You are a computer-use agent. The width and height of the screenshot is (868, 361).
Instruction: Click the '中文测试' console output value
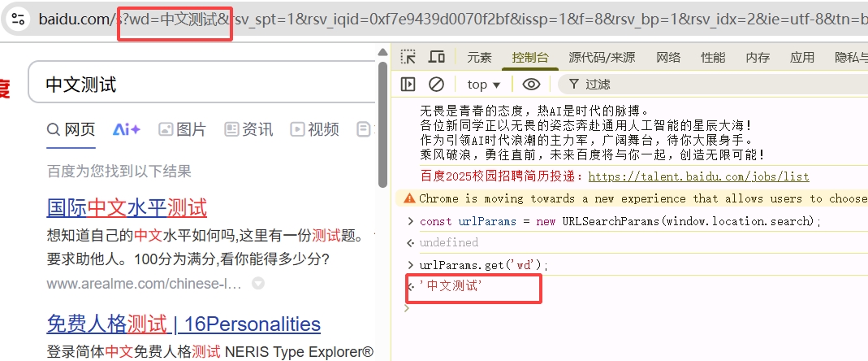tap(451, 287)
